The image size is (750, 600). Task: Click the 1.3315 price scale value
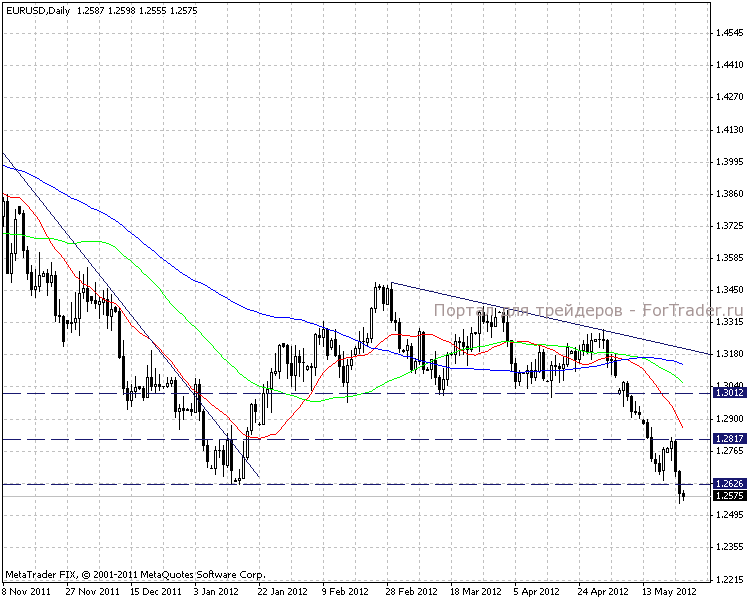point(730,322)
